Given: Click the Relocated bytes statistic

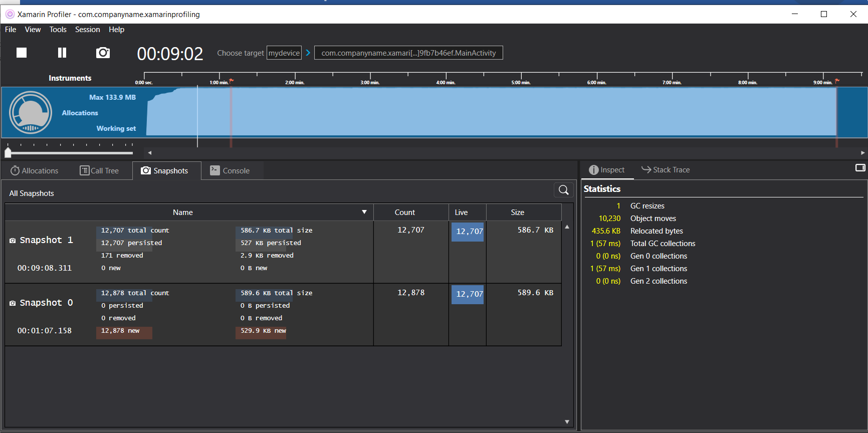Looking at the screenshot, I should point(657,231).
